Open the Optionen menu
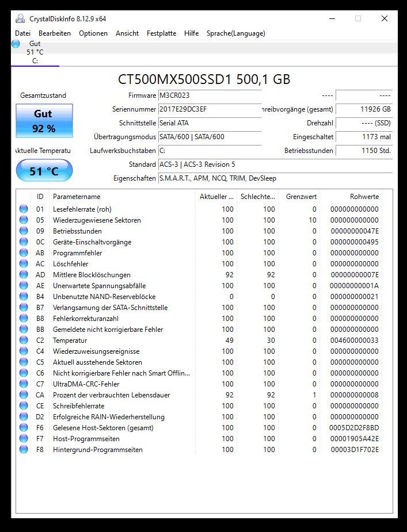The image size is (407, 532). click(x=93, y=33)
